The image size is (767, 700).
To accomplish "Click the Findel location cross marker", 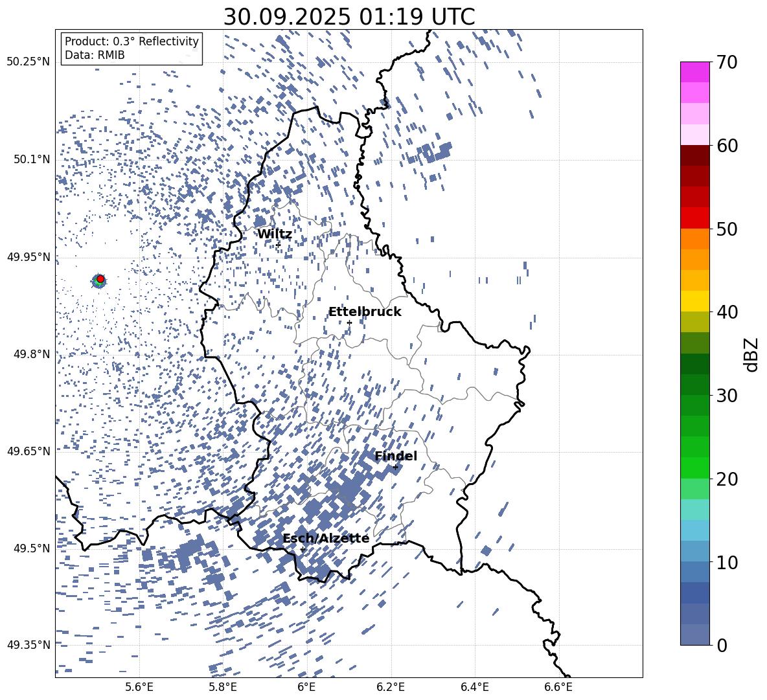I will click(395, 468).
